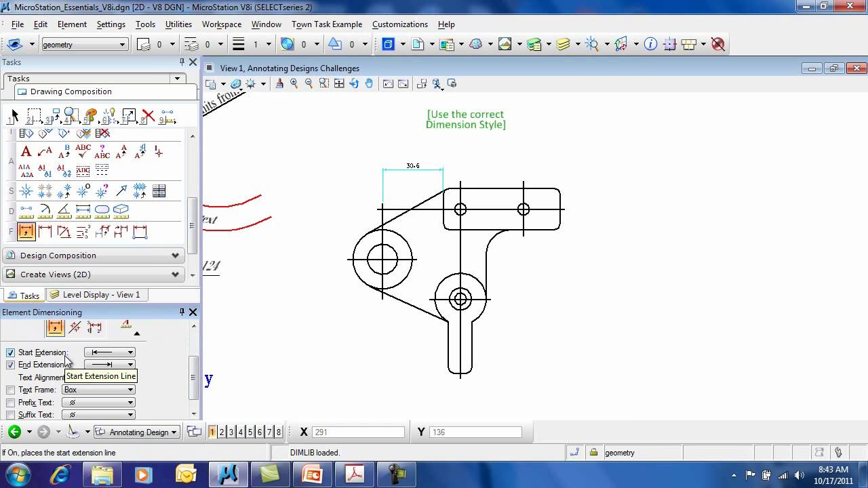The image size is (868, 488).
Task: Click the Y coordinate input field
Action: tap(475, 432)
